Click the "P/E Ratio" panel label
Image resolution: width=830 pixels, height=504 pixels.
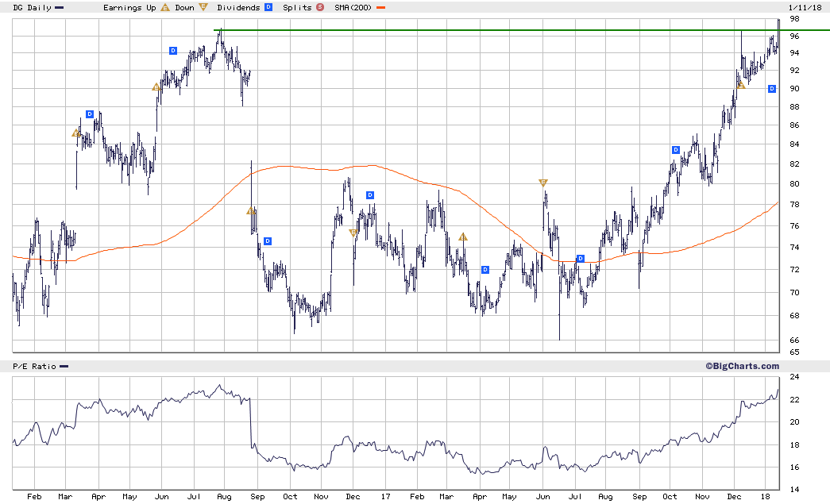point(34,367)
